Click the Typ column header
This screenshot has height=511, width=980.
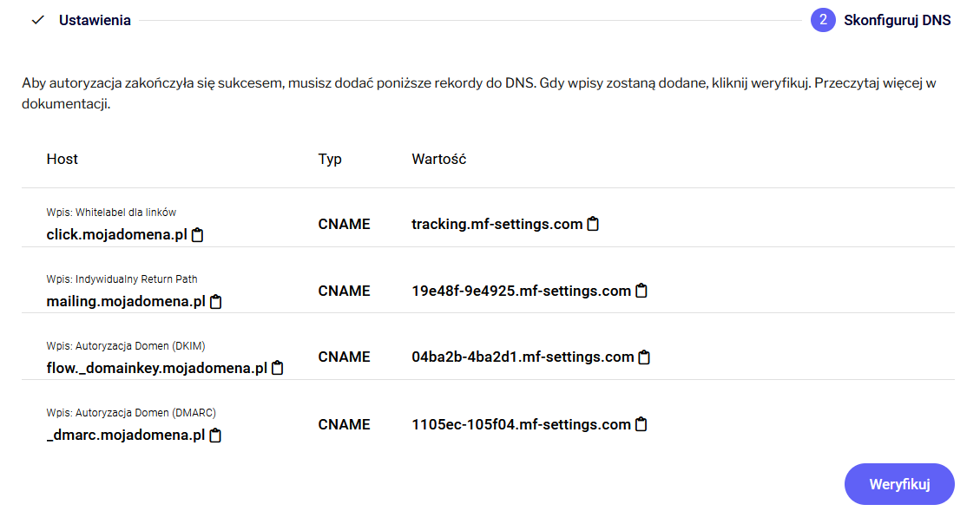tap(330, 159)
